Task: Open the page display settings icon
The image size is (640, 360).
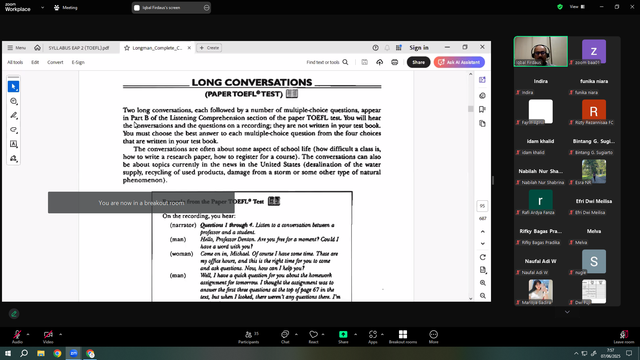Action: [482, 270]
